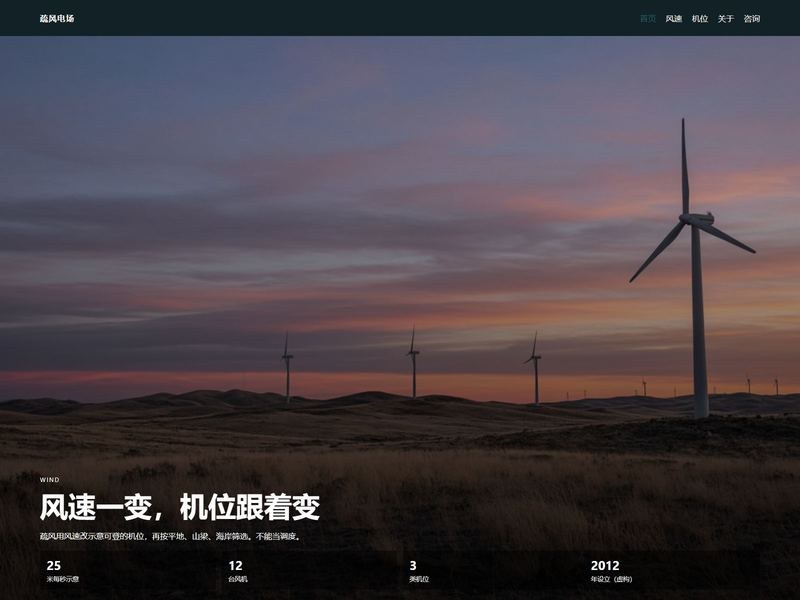The width and height of the screenshot is (800, 600).
Task: Open the 咨询 navigation link
Action: pos(752,19)
